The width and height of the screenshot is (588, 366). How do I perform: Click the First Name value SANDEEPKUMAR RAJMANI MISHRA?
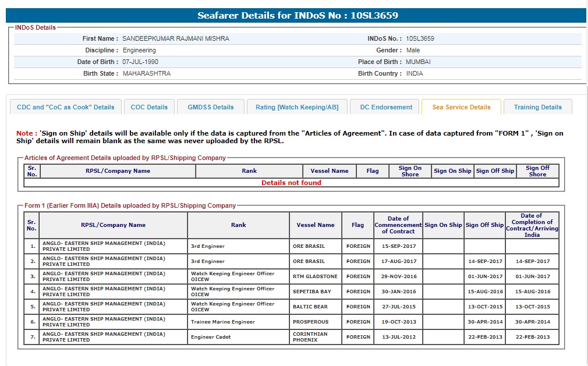click(176, 38)
